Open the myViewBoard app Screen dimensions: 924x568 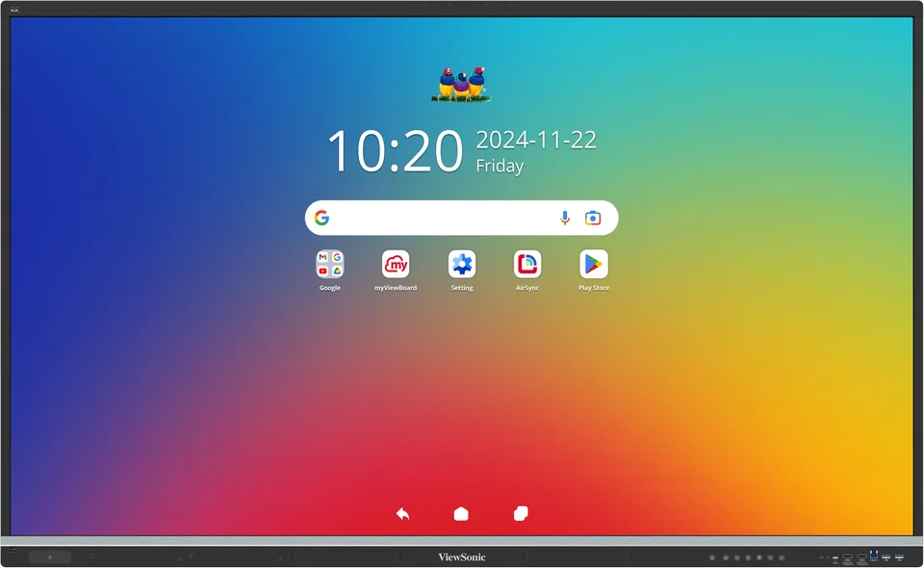coord(396,262)
